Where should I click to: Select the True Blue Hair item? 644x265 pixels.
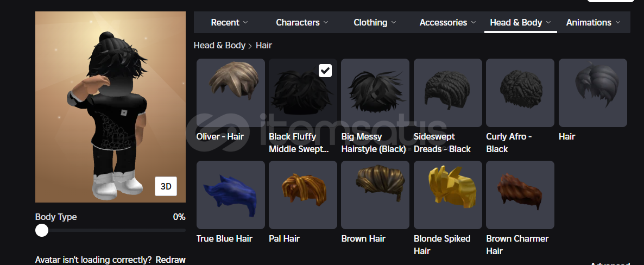click(x=230, y=195)
